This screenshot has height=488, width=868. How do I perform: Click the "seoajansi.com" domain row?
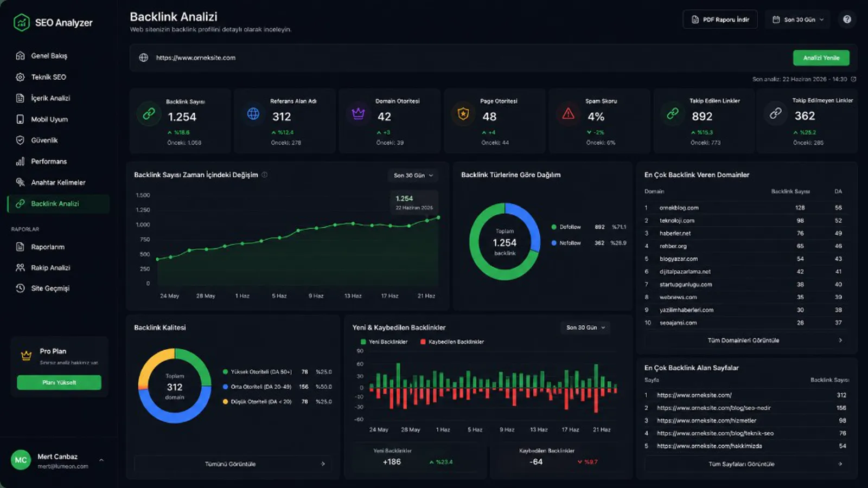[x=743, y=323]
